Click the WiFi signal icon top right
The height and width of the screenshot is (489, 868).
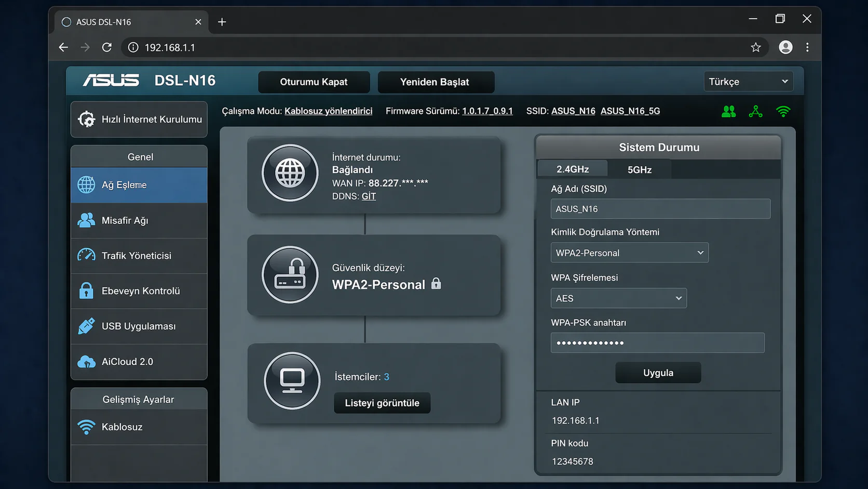coord(783,111)
